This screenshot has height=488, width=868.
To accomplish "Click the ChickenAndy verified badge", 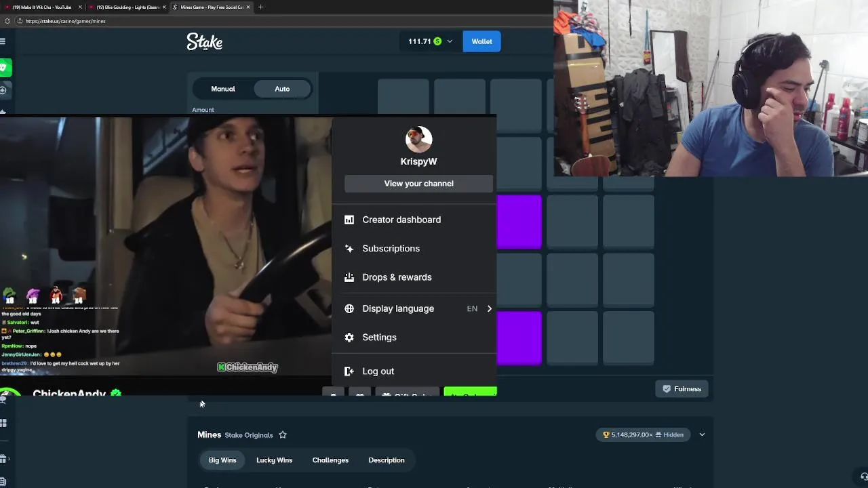I will pyautogui.click(x=116, y=393).
